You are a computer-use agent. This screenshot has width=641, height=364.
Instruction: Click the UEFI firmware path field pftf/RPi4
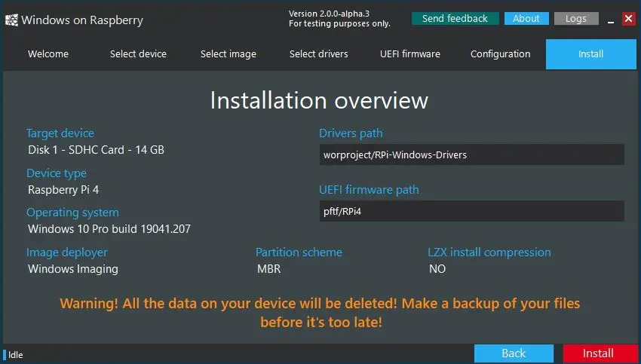coord(472,211)
